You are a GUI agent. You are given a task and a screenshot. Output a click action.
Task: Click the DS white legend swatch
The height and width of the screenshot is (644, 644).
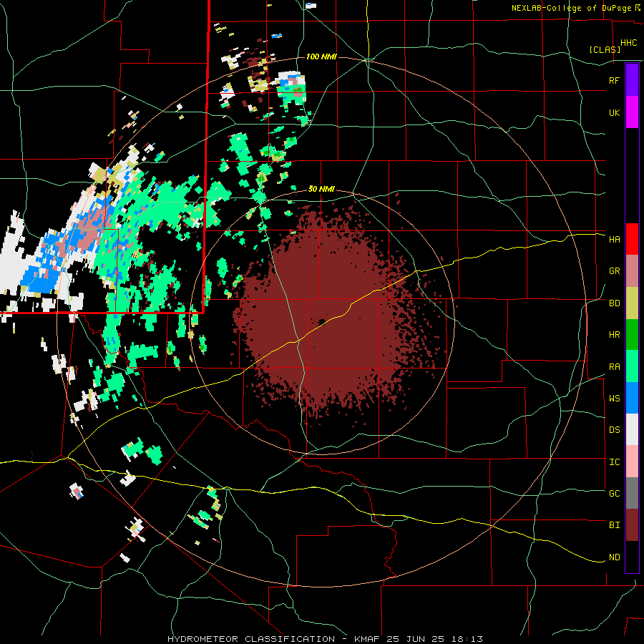pos(632,429)
